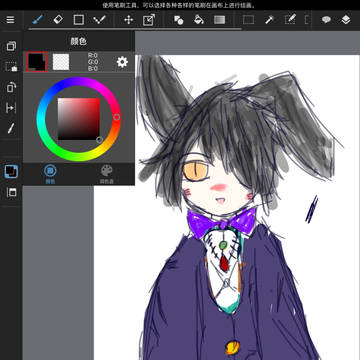Select the Gradient tool
Viewport: 360px width, 360px height.
click(x=219, y=20)
